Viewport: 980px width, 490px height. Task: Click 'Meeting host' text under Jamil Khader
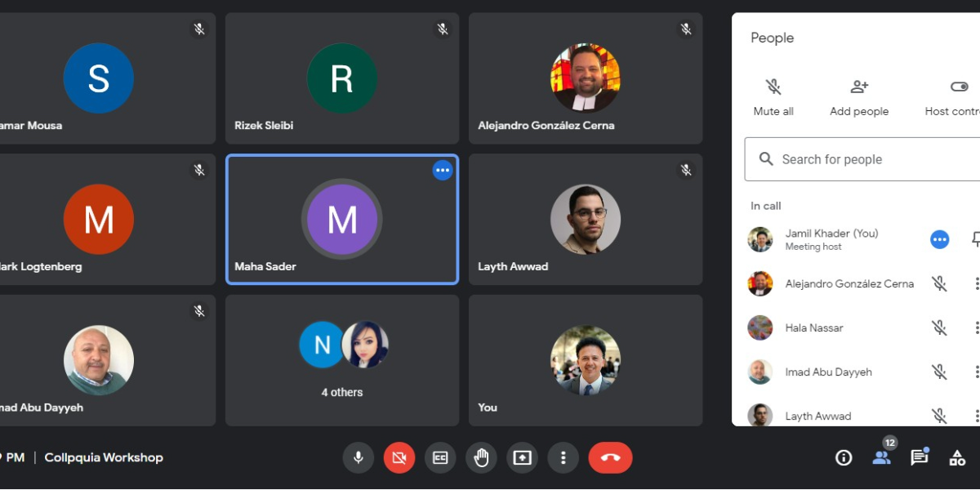[813, 247]
